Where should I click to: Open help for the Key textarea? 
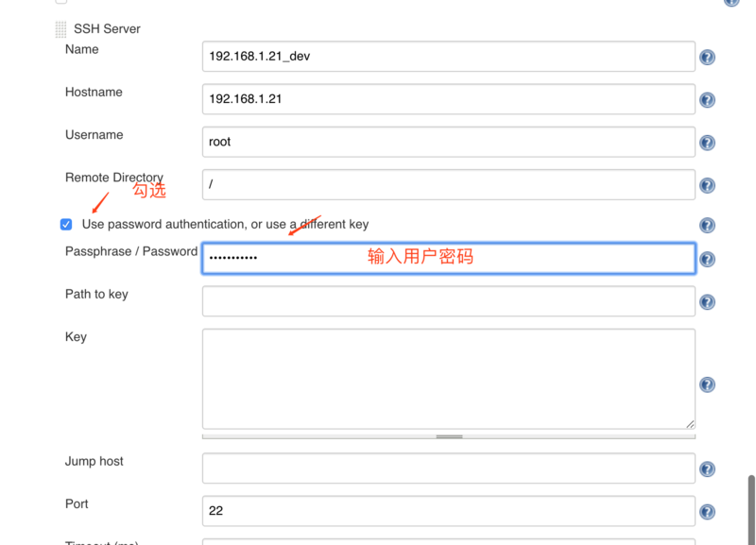coord(707,384)
